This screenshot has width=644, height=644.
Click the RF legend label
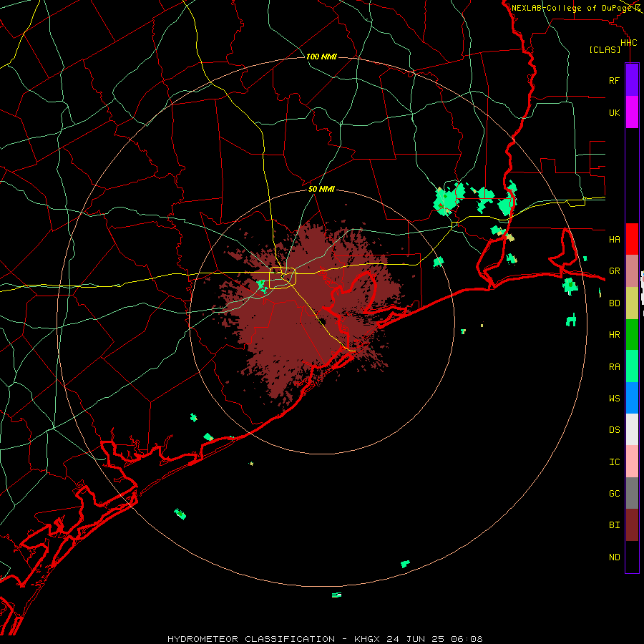pyautogui.click(x=614, y=80)
